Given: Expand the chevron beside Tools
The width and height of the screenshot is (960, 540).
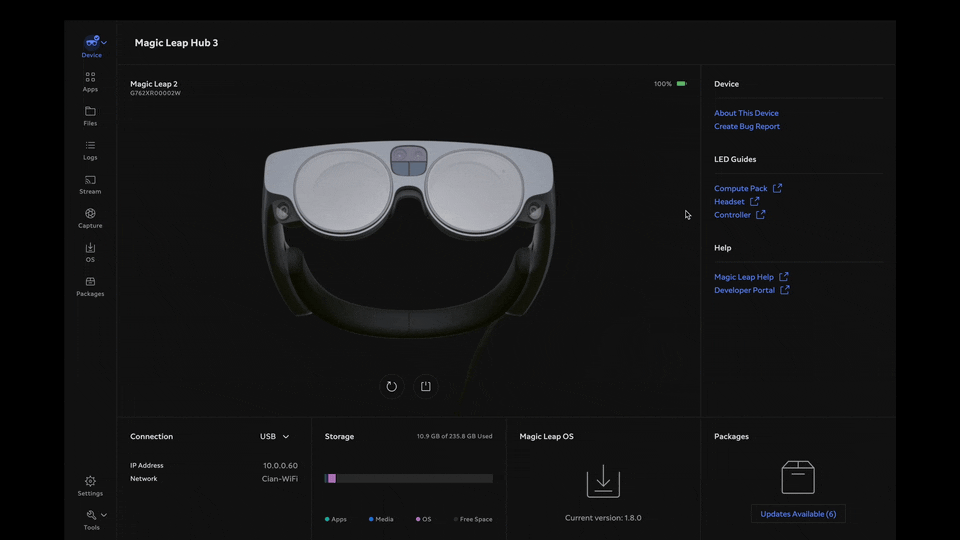Looking at the screenshot, I should click(x=104, y=515).
